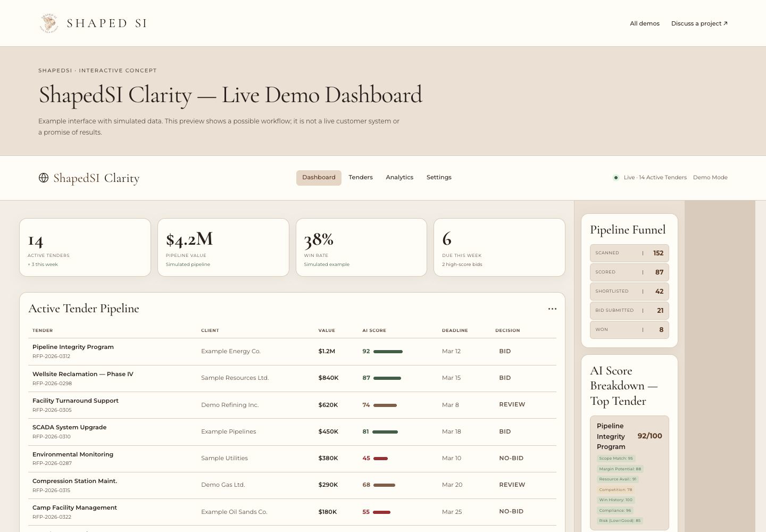Viewport: 766px width, 532px height.
Task: Click Compression Station Maint. tender name
Action: click(74, 481)
